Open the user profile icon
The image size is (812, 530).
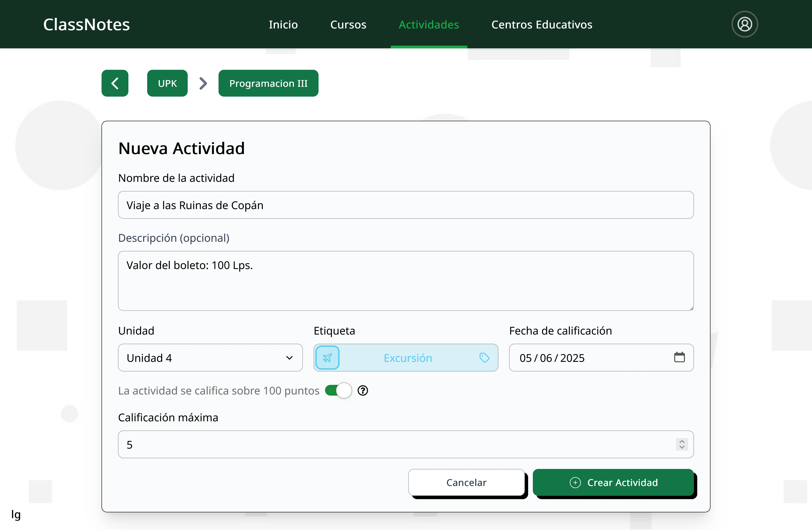[x=744, y=24]
